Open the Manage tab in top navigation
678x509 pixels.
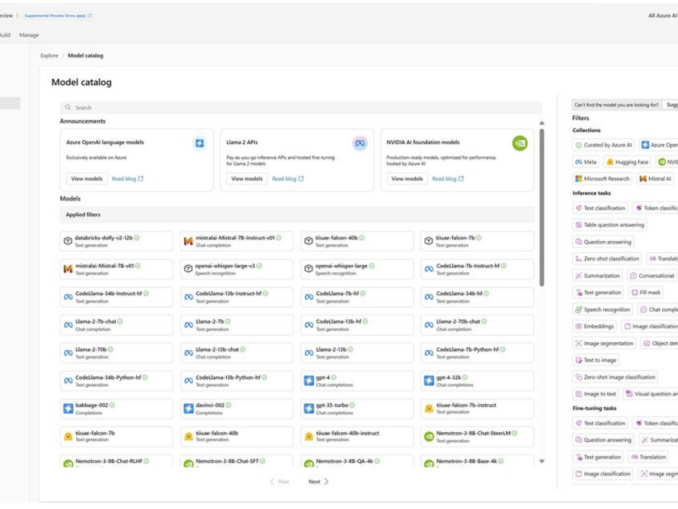(29, 35)
